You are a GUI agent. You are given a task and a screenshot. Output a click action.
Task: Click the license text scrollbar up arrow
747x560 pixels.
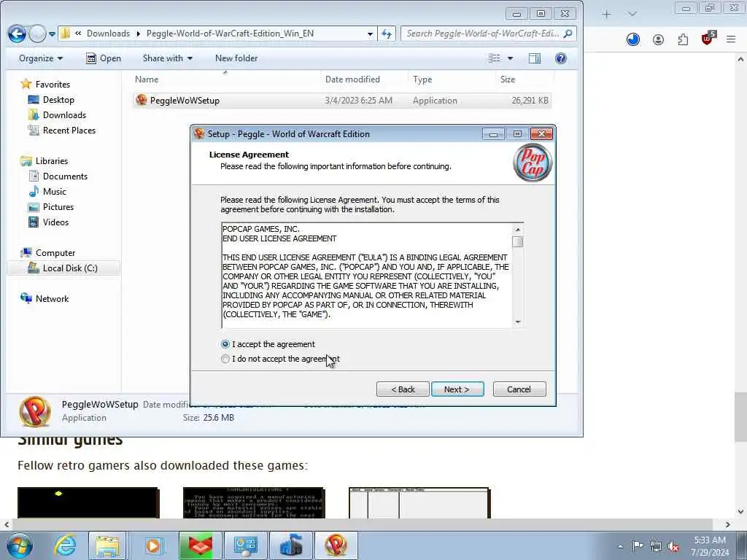[x=518, y=230]
